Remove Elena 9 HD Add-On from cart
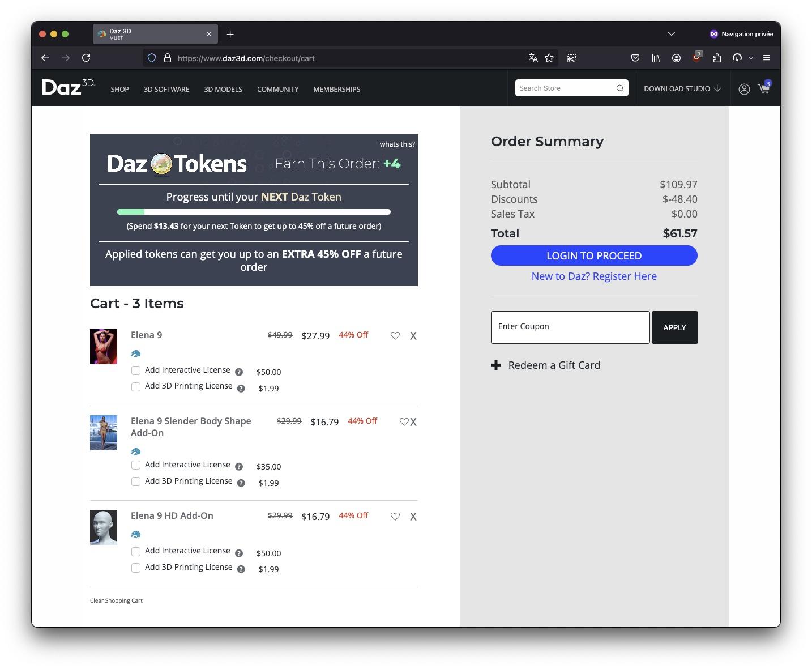This screenshot has height=669, width=812. click(413, 517)
